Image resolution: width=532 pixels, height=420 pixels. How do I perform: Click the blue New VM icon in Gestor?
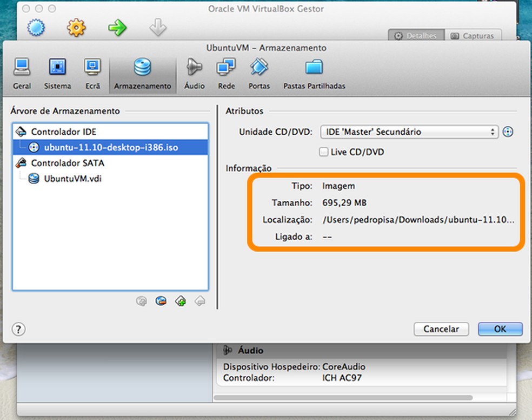[36, 28]
